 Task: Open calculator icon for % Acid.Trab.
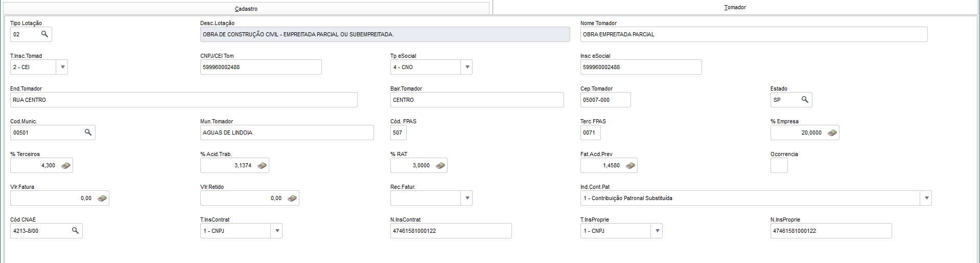262,165
